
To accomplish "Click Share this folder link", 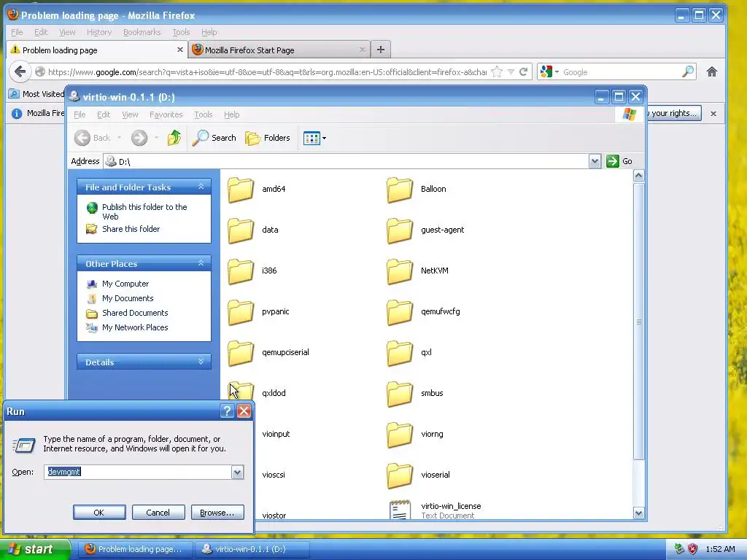I will (x=131, y=229).
